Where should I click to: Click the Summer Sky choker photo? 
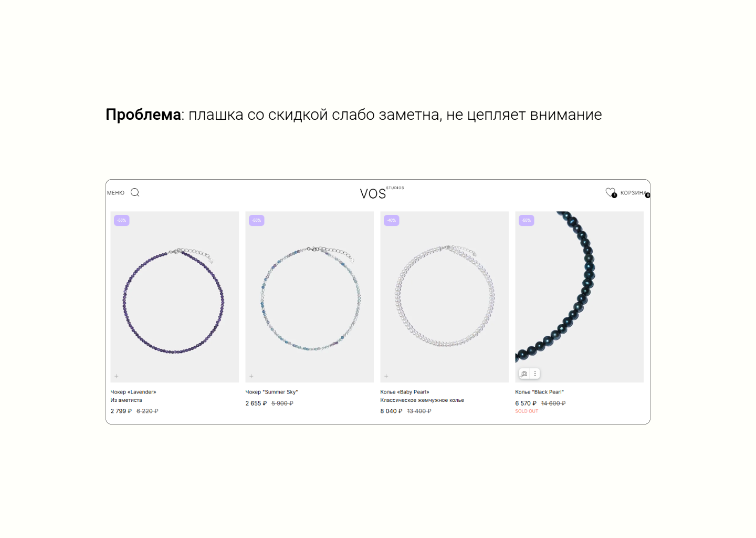(309, 299)
